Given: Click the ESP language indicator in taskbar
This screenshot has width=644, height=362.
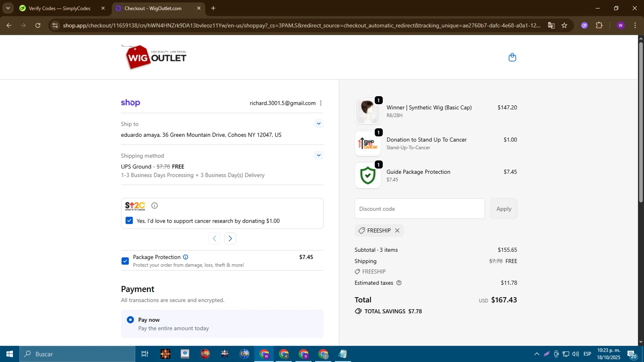Looking at the screenshot, I should click(x=587, y=354).
